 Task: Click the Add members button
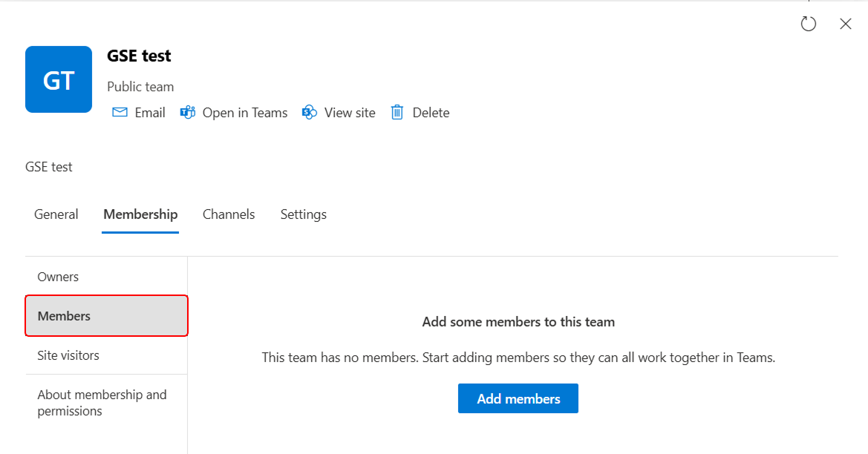click(x=518, y=398)
